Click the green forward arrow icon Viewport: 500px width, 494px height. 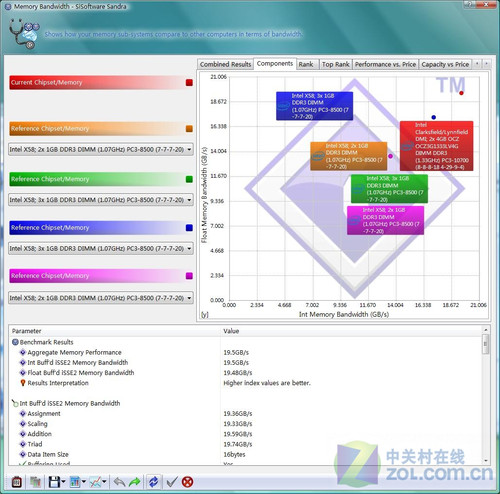(x=135, y=482)
